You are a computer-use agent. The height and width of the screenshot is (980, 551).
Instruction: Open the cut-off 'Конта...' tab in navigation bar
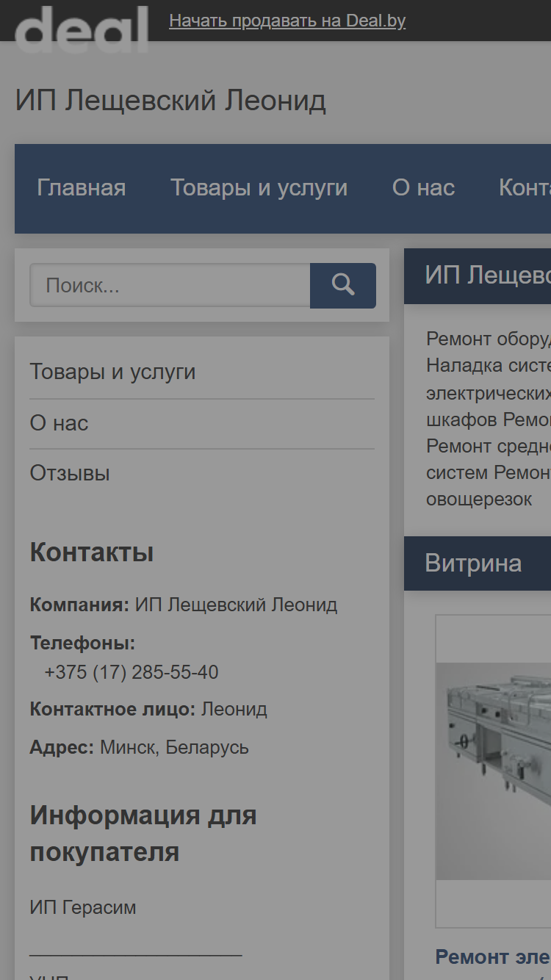coord(525,188)
